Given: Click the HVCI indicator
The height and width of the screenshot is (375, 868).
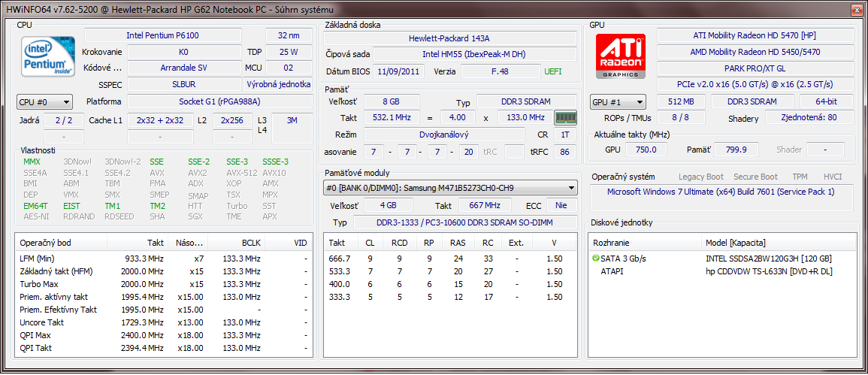Looking at the screenshot, I should tap(833, 177).
